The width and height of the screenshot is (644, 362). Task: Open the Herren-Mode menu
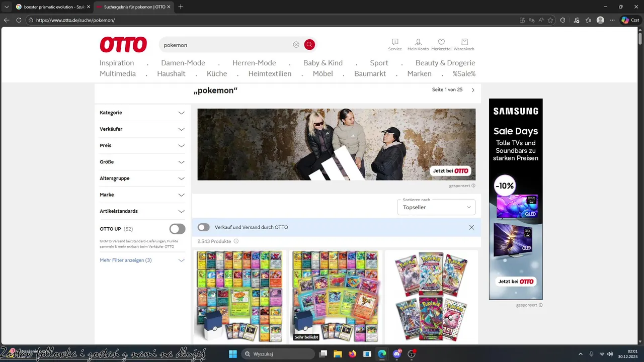tap(254, 63)
